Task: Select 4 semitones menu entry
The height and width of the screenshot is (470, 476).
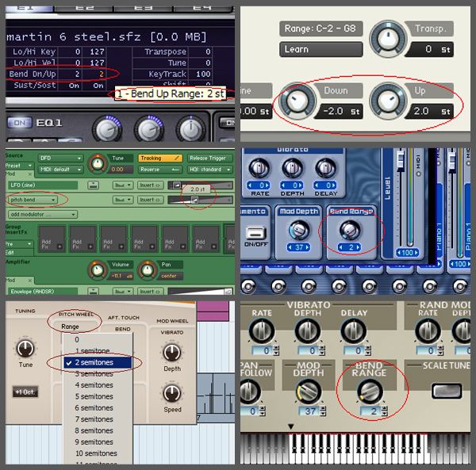Action: coord(98,385)
